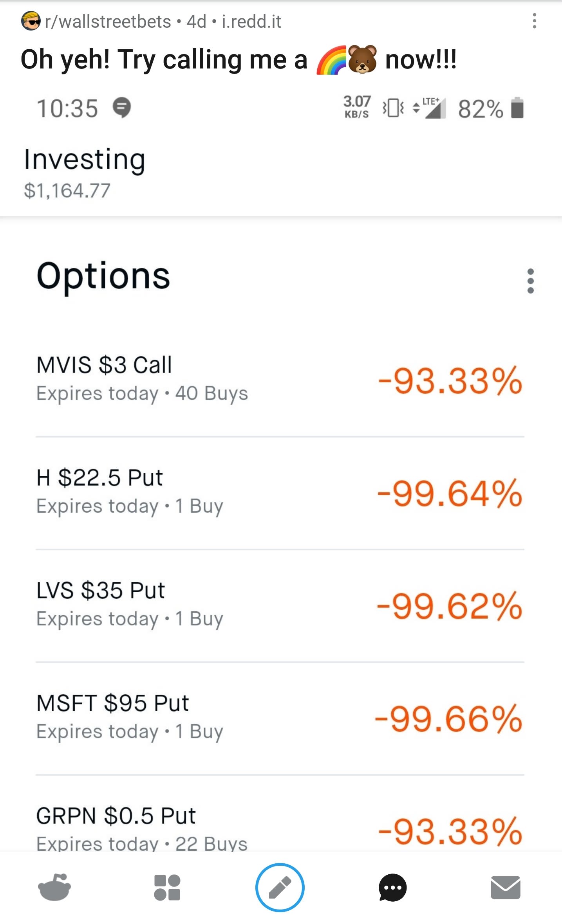The height and width of the screenshot is (924, 562).
Task: Tap the r/wallstreetbets subreddit avatar
Action: (31, 21)
